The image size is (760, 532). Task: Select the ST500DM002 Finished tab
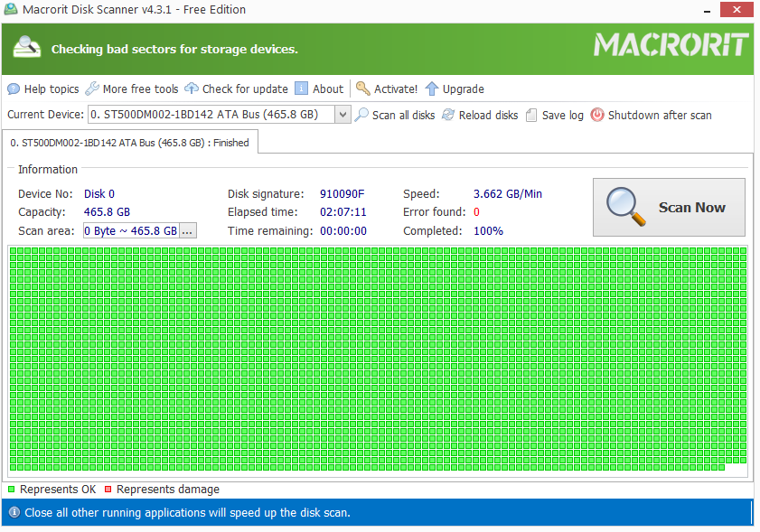pyautogui.click(x=129, y=143)
